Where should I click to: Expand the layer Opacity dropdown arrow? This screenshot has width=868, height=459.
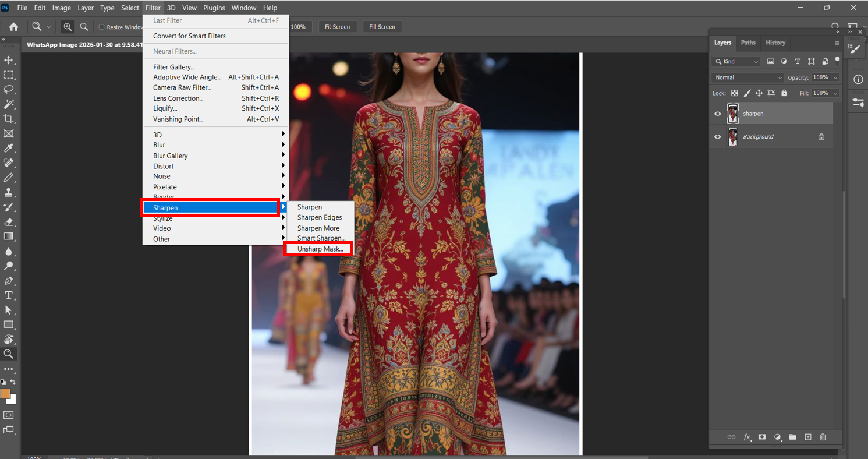[x=835, y=77]
